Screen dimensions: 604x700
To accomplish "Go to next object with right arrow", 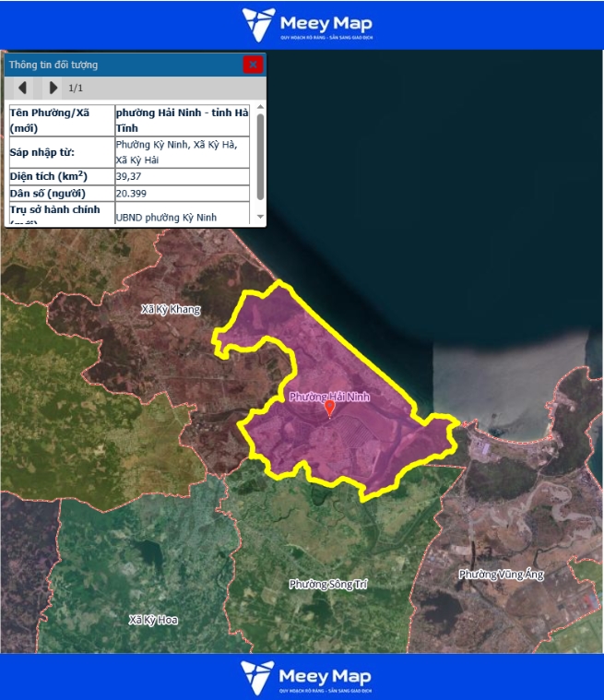I will pyautogui.click(x=53, y=88).
